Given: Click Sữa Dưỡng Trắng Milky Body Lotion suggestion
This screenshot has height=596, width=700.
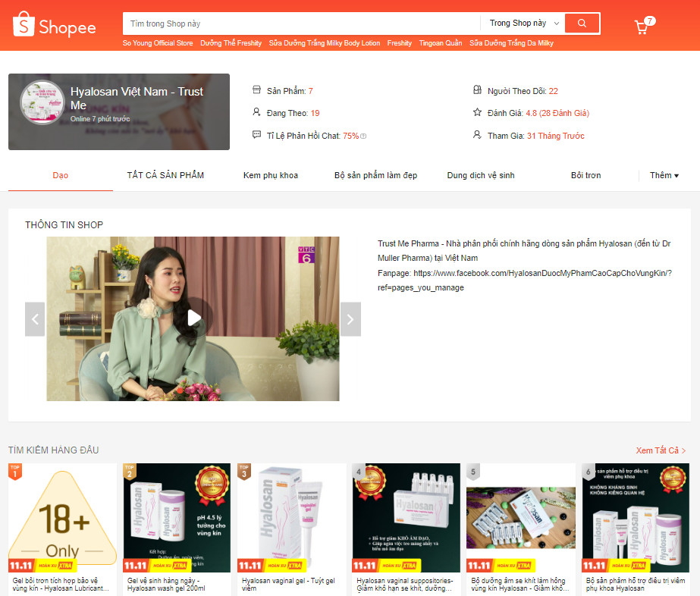Looking at the screenshot, I should (324, 43).
